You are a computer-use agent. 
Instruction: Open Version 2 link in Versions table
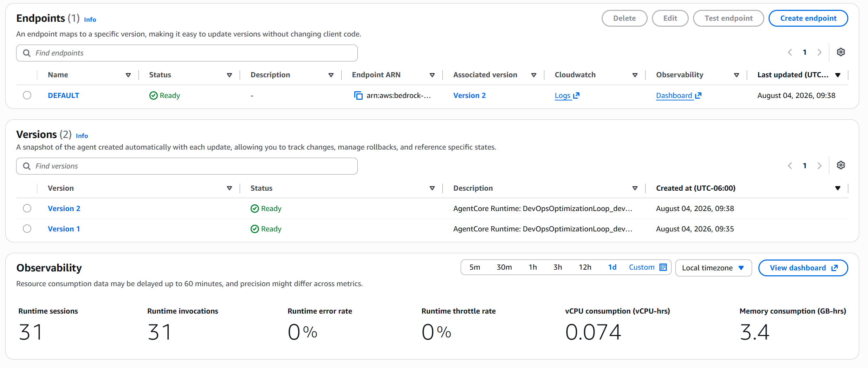click(64, 209)
